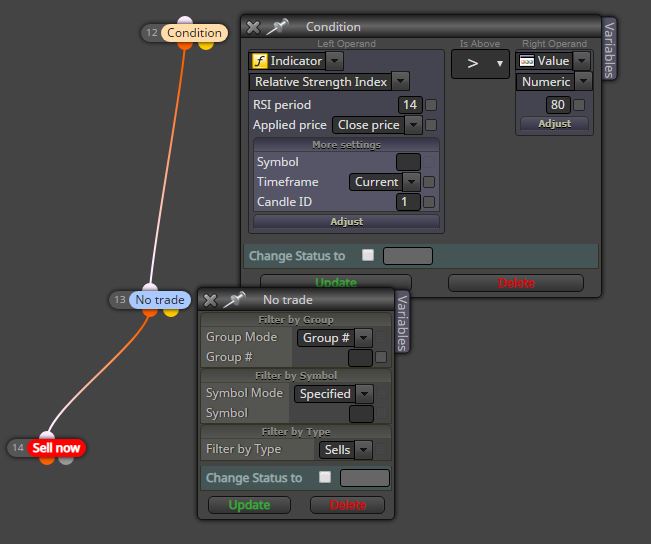Select the Sell now node 14
Viewport: 651px width, 544px height.
pyautogui.click(x=56, y=448)
